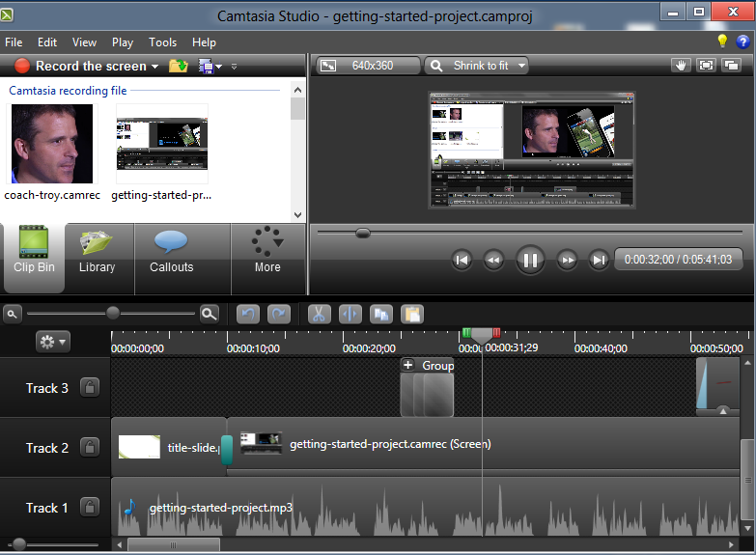The width and height of the screenshot is (756, 555).
Task: Open the Import media folder icon
Action: (179, 66)
